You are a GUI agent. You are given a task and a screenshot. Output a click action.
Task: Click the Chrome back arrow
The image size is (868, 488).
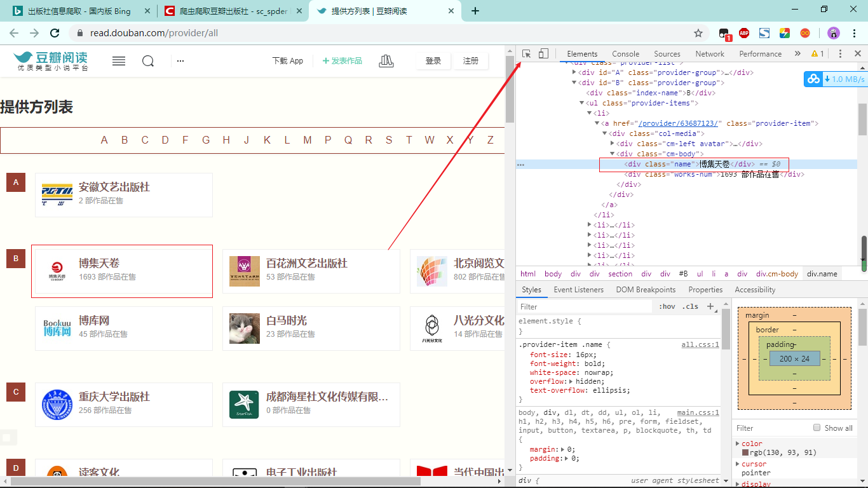tap(15, 33)
